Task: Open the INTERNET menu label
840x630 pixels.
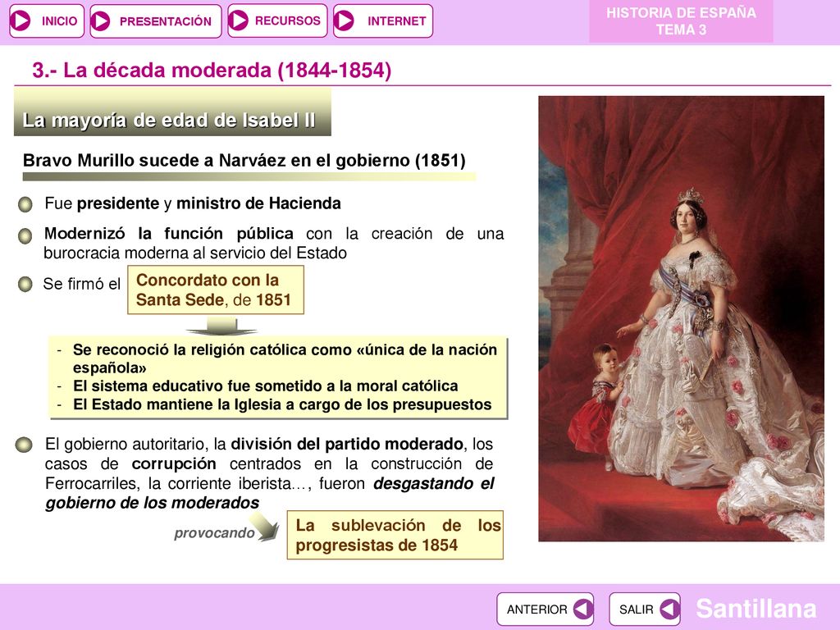Action: click(396, 21)
